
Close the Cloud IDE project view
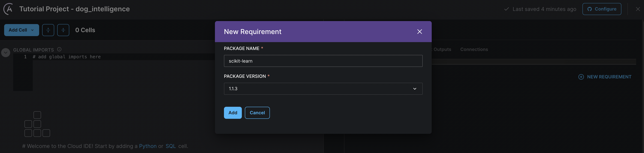coord(638,9)
